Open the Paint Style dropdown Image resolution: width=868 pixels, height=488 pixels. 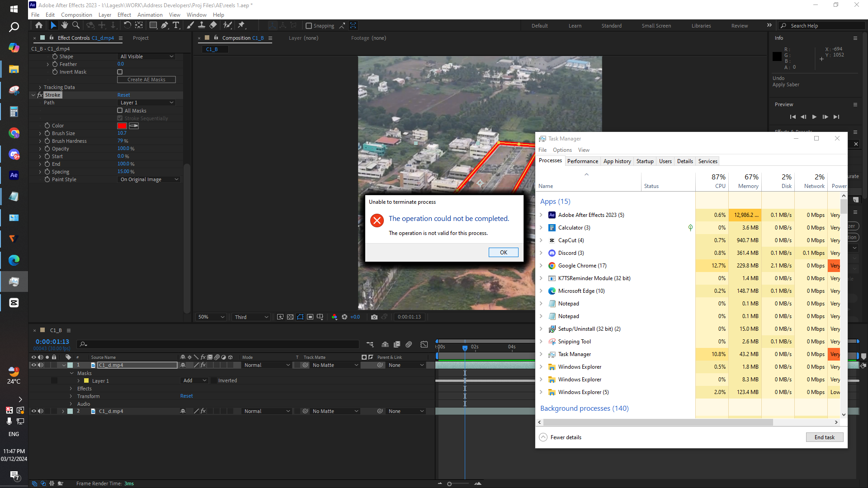click(x=149, y=179)
